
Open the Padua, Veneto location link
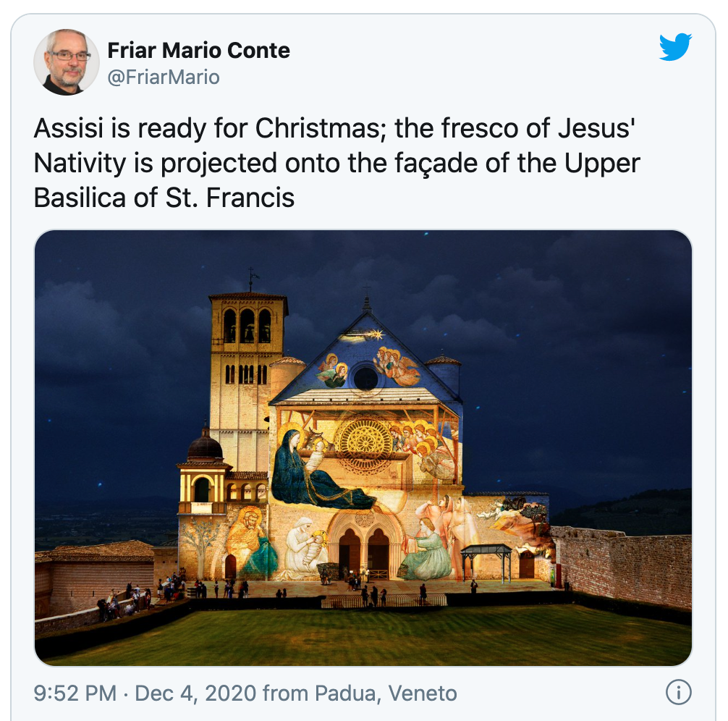pos(386,693)
